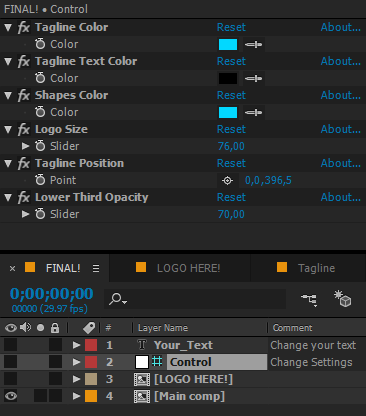Open the composition mini-flowchart icon
The width and height of the screenshot is (366, 416).
point(309,299)
